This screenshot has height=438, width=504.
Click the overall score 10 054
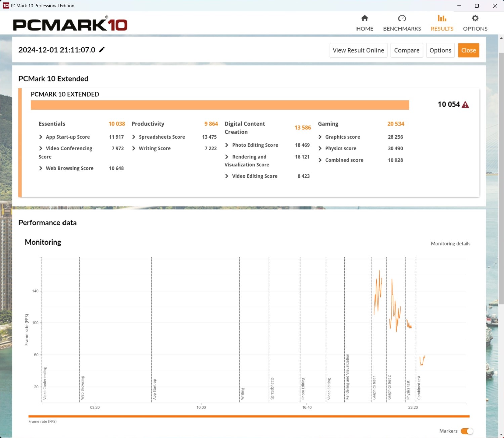coord(449,104)
